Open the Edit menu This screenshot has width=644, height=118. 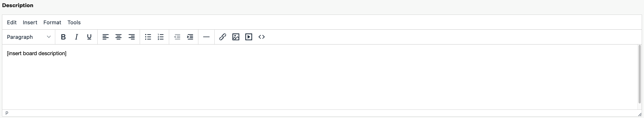pyautogui.click(x=12, y=22)
